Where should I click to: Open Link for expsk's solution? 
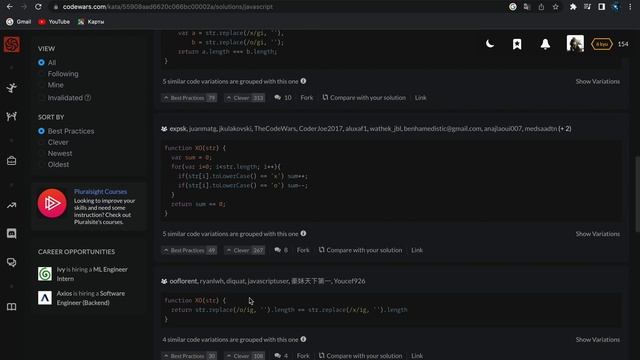click(x=417, y=250)
